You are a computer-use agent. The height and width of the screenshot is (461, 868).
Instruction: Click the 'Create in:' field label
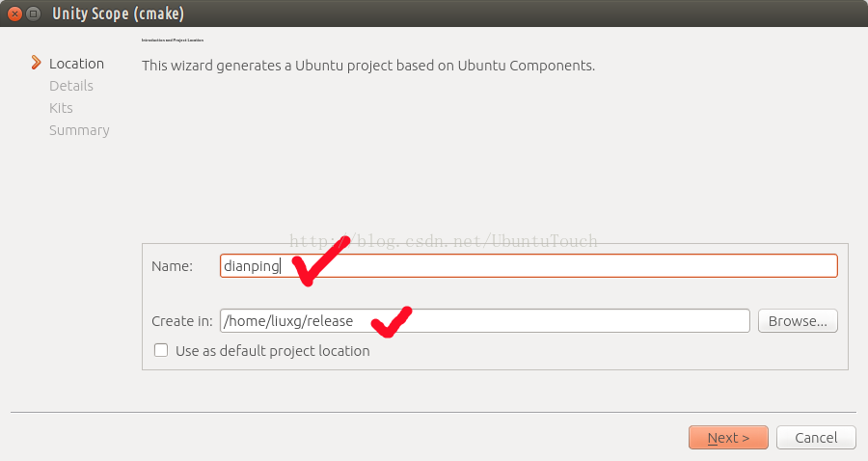[x=182, y=321]
